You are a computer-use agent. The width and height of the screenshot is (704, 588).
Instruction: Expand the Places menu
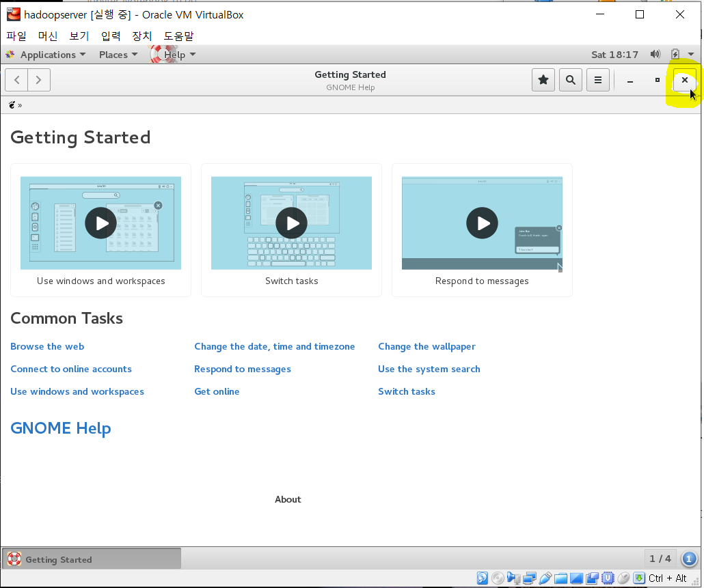(x=118, y=55)
